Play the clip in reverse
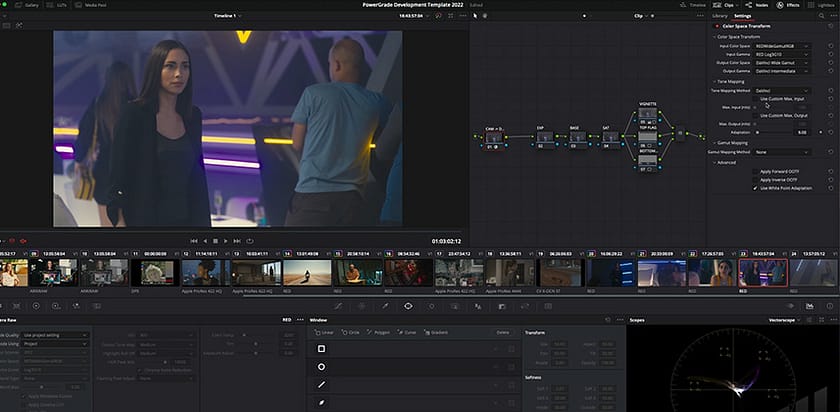Screen dimensions: 840x412 205,241
